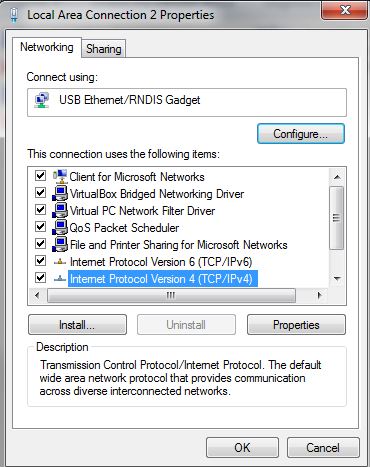Image resolution: width=370 pixels, height=467 pixels.
Task: Disable Internet Protocol Version 6 checkbox
Action: click(x=40, y=261)
